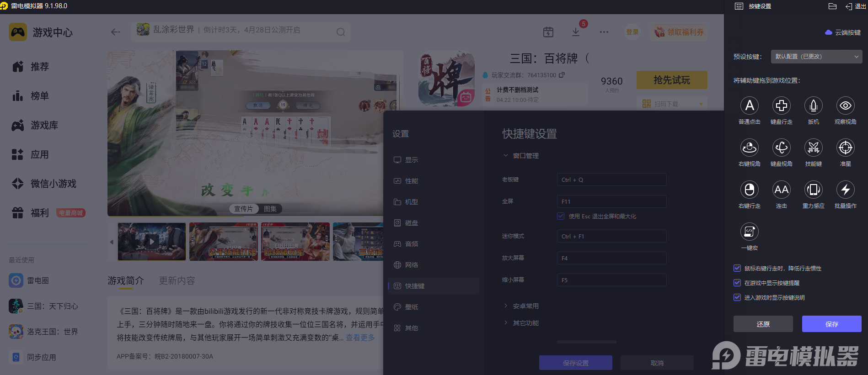Select the 右键视角 right-click view icon
Image resolution: width=868 pixels, height=375 pixels.
pyautogui.click(x=749, y=148)
